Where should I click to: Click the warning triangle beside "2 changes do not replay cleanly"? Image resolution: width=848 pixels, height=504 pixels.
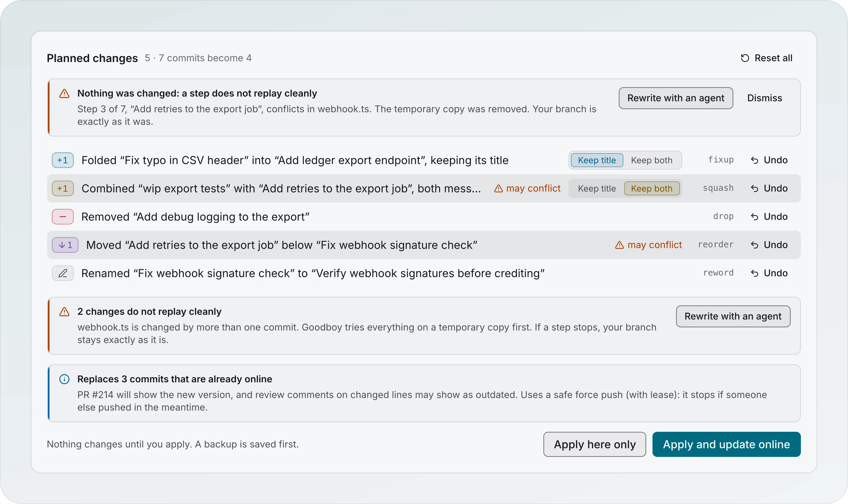pos(64,312)
